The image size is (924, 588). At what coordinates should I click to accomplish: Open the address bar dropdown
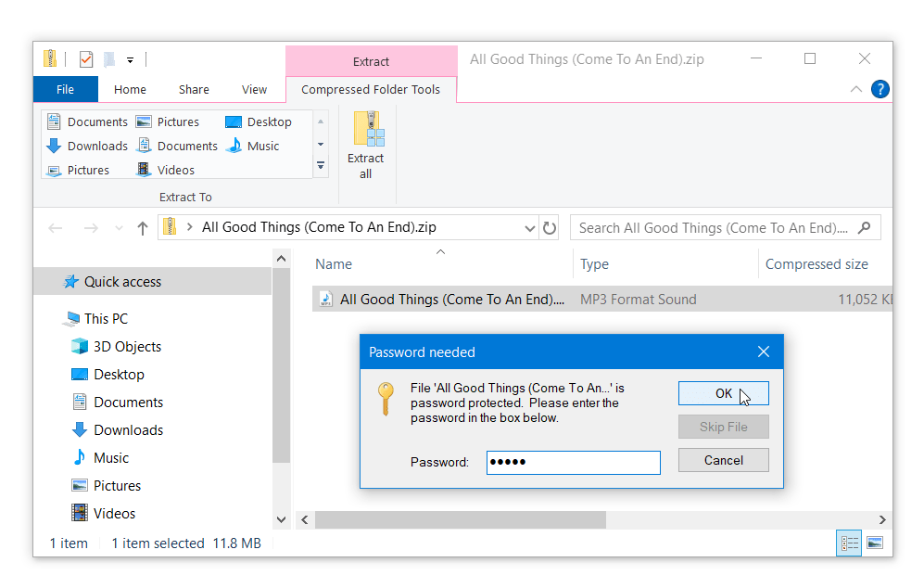[528, 227]
